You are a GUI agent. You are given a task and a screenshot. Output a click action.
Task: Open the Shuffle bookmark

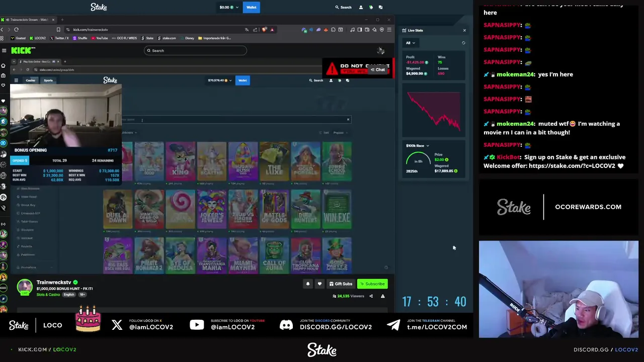80,38
